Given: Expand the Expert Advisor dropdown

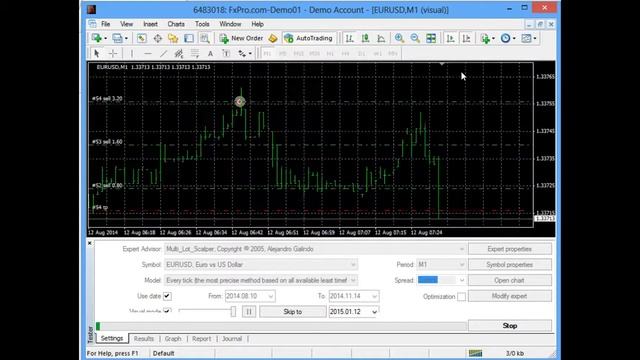Looking at the screenshot, I should pyautogui.click(x=461, y=249).
